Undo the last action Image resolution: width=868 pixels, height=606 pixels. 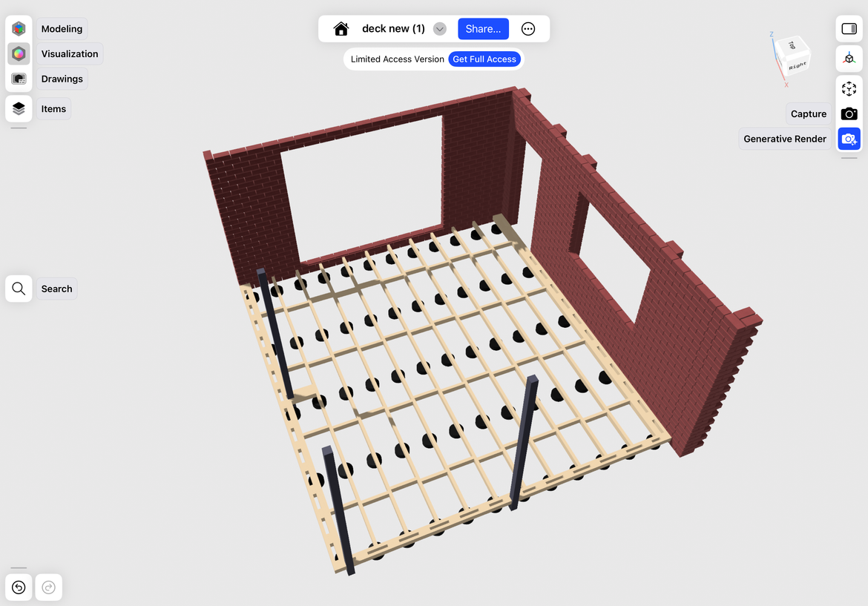click(x=19, y=587)
